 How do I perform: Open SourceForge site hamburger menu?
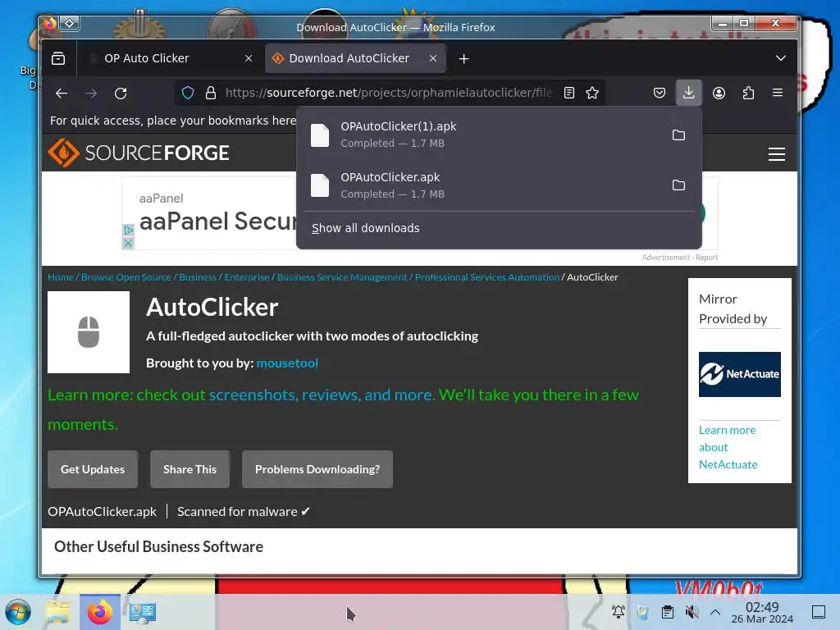coord(777,154)
